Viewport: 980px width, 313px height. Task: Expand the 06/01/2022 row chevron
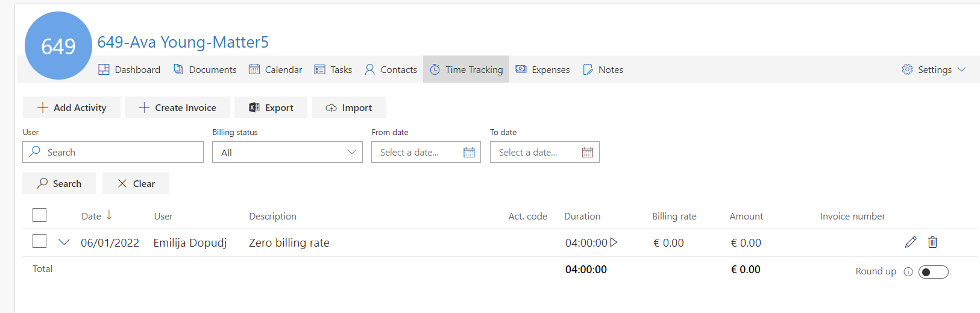pos(64,242)
